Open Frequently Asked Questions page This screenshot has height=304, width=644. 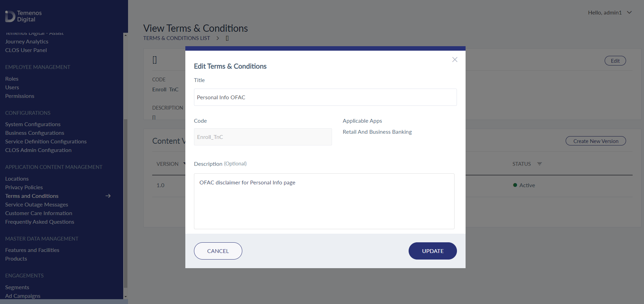(40, 222)
